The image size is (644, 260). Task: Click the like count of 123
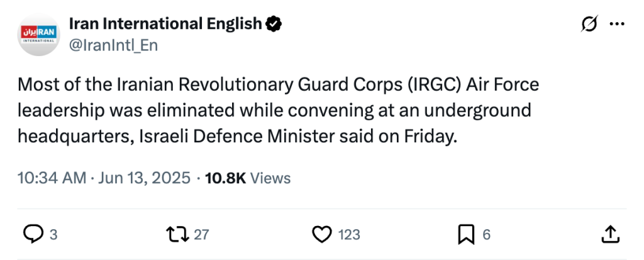pyautogui.click(x=349, y=235)
